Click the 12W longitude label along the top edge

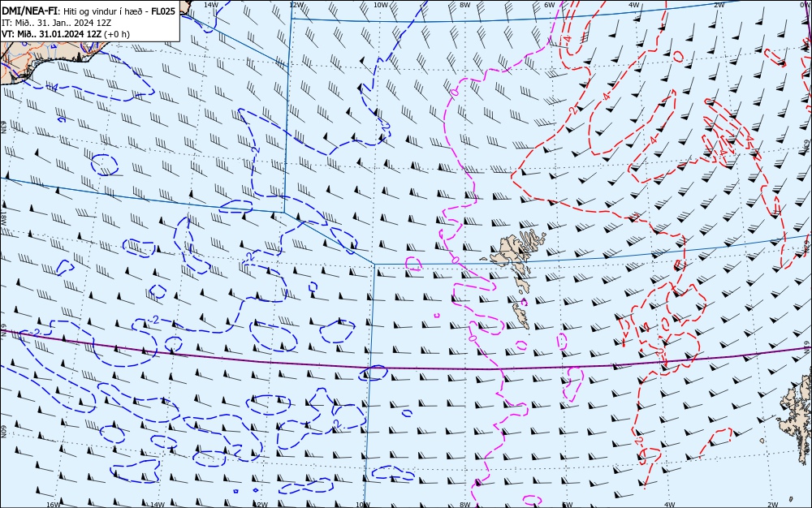click(296, 4)
